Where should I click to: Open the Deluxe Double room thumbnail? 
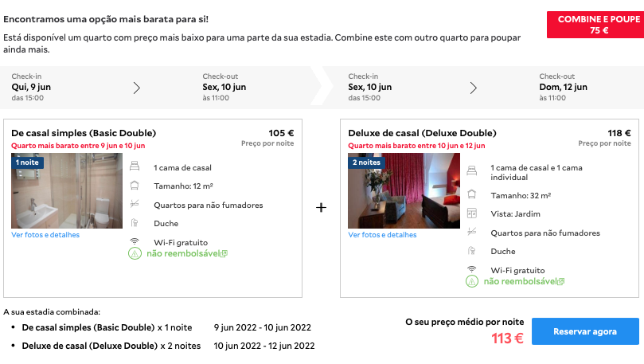404,190
